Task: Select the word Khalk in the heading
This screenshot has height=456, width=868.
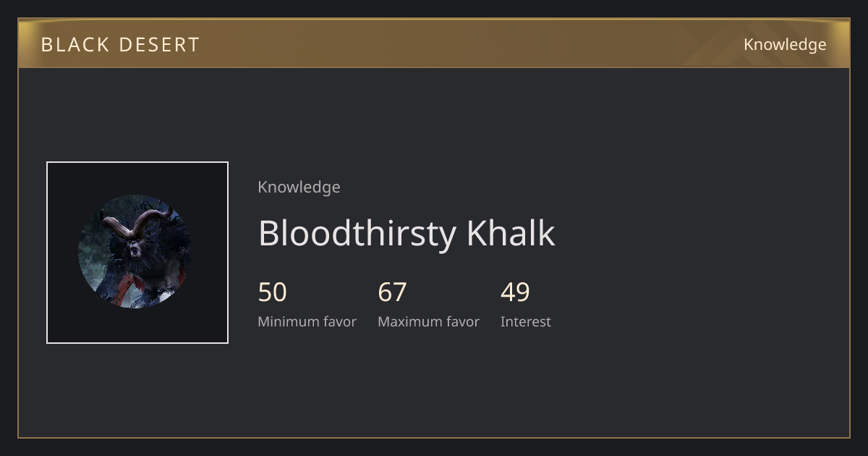Action: pyautogui.click(x=511, y=233)
